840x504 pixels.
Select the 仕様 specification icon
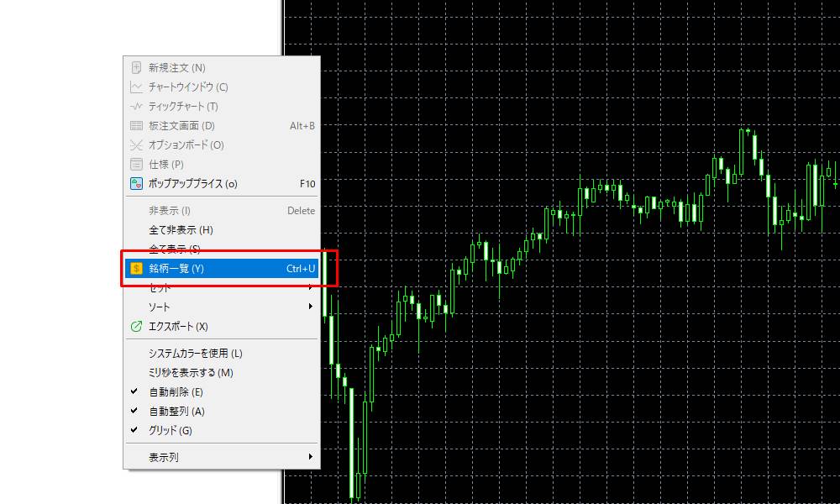coord(135,164)
